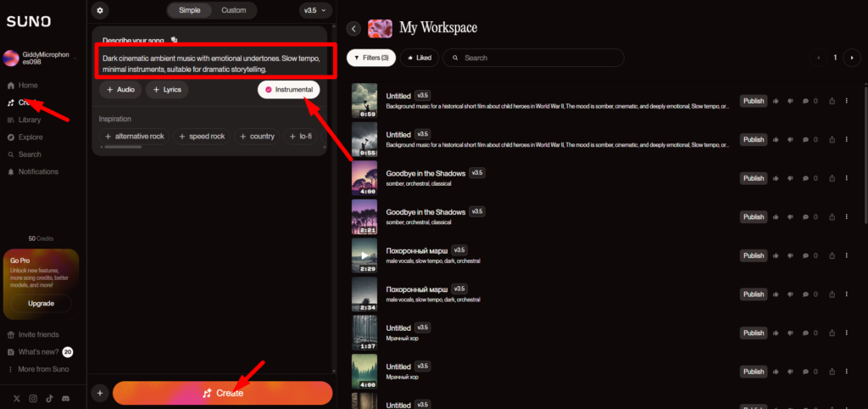868x409 pixels.
Task: Open the settings gear above the song form
Action: click(x=100, y=10)
